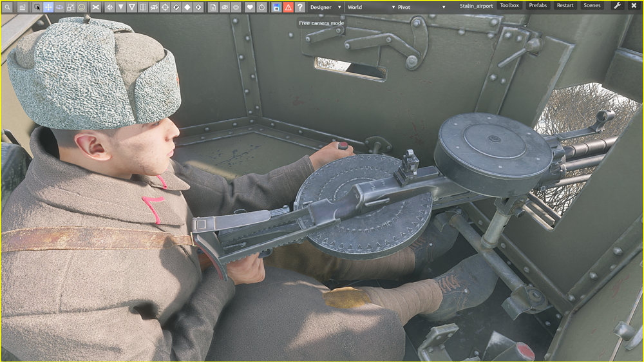The height and width of the screenshot is (362, 644).
Task: Click the smiley face icon
Action: [82, 7]
